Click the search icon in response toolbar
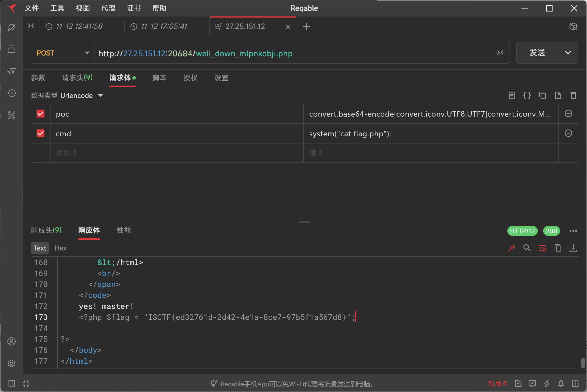 pos(527,248)
